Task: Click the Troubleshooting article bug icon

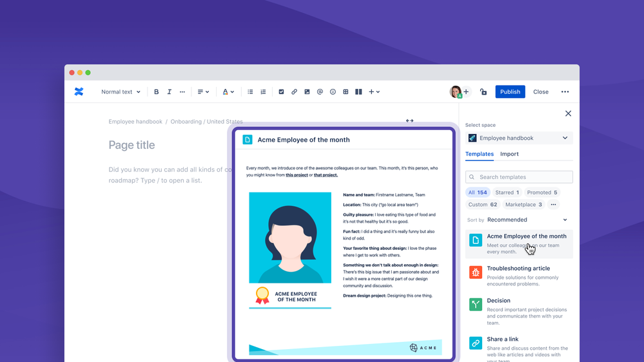Action: coord(476,272)
